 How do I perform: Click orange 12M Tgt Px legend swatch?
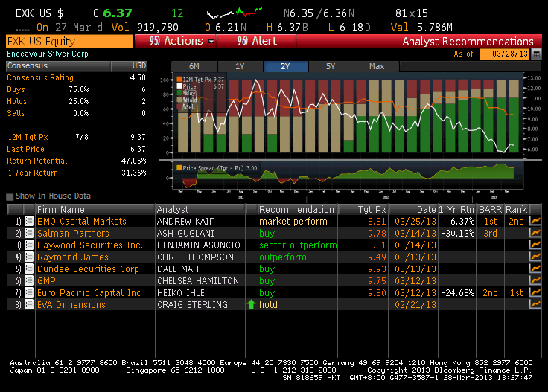(179, 80)
